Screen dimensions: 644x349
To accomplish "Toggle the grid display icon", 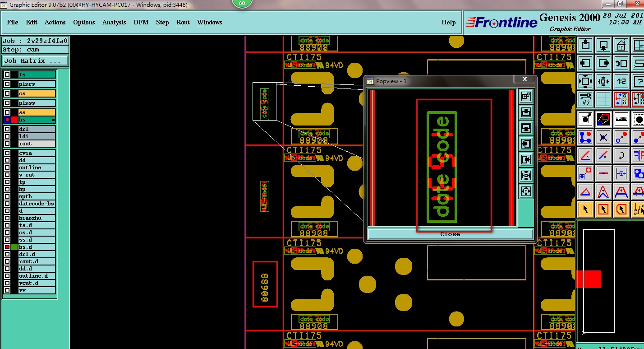I will pos(603,99).
